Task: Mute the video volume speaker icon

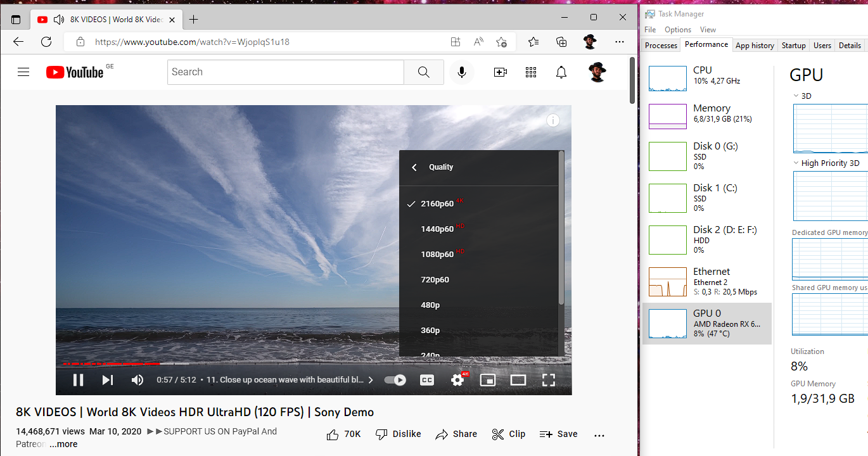Action: (137, 380)
